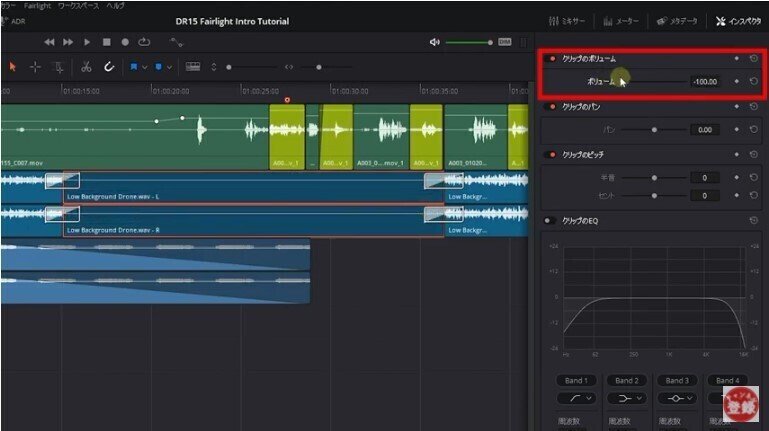Adjust the monitor volume slider
769x431 pixels.
pyautogui.click(x=490, y=43)
